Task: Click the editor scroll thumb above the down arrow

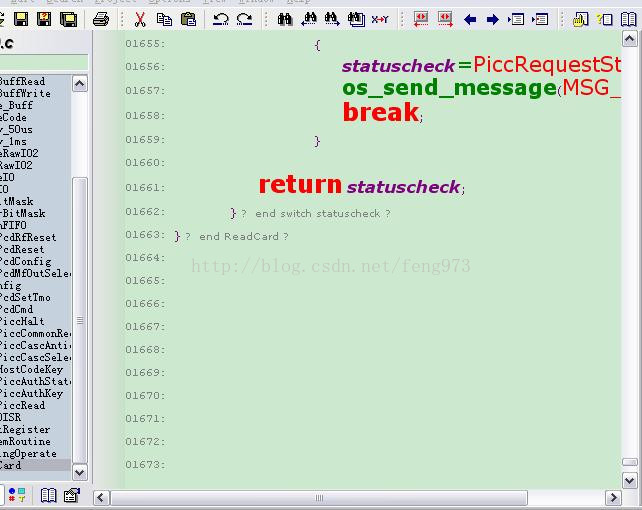Action: (x=629, y=462)
